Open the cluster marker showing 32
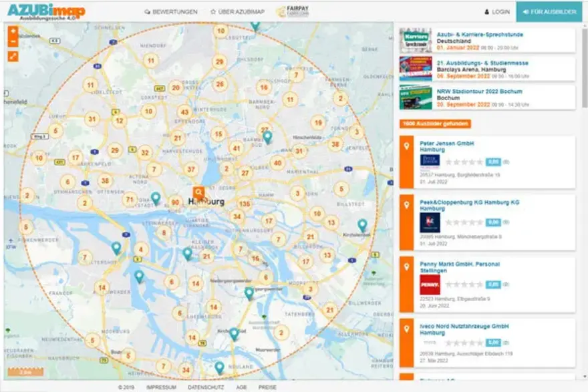588x392 pixels. click(145, 152)
